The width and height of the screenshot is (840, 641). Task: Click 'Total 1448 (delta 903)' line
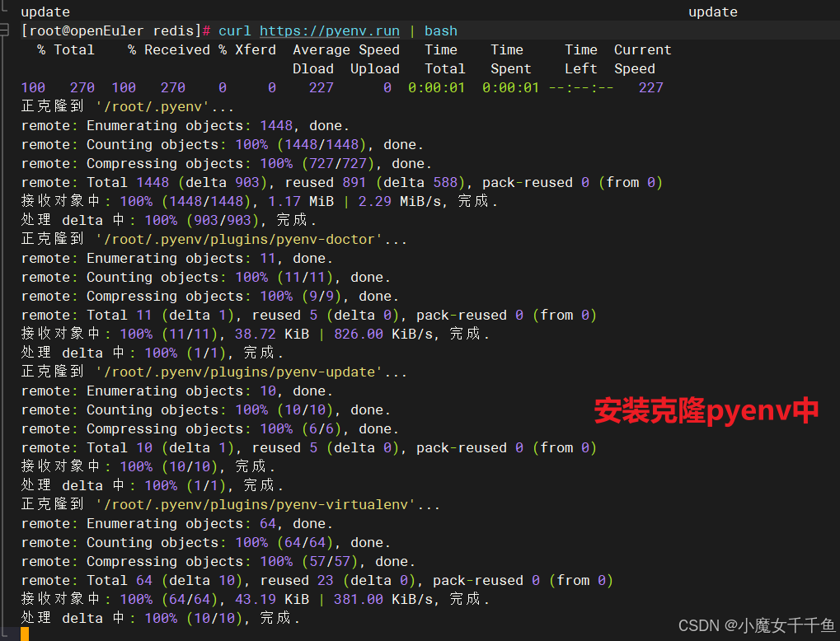[342, 183]
